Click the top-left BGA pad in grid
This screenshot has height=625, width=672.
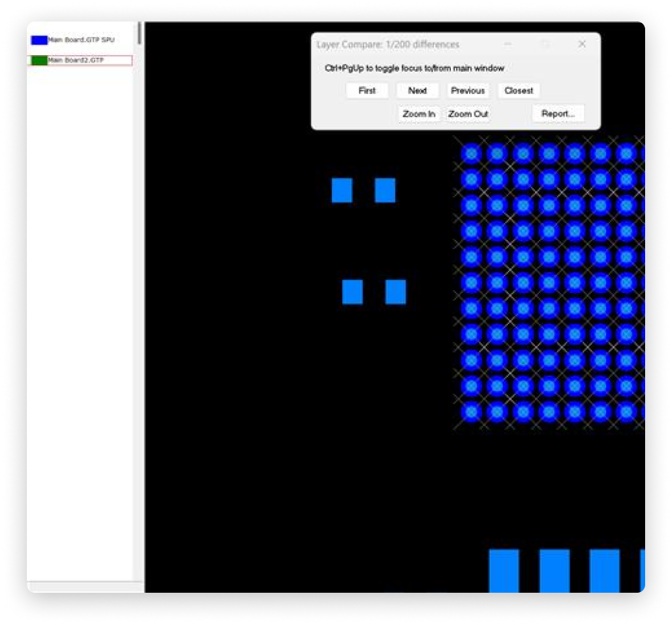pyautogui.click(x=471, y=154)
